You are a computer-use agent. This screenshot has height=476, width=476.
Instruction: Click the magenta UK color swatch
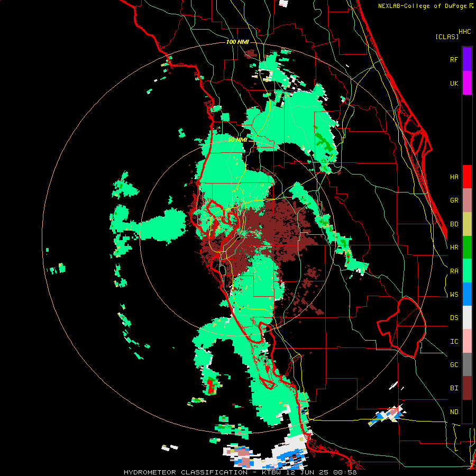click(467, 83)
